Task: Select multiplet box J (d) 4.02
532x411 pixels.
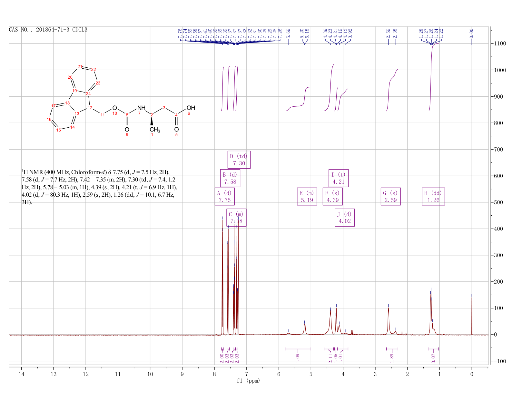Action: tap(345, 218)
